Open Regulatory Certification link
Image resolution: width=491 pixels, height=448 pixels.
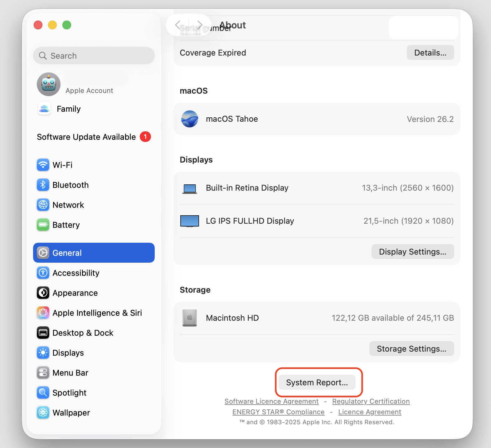tap(371, 401)
